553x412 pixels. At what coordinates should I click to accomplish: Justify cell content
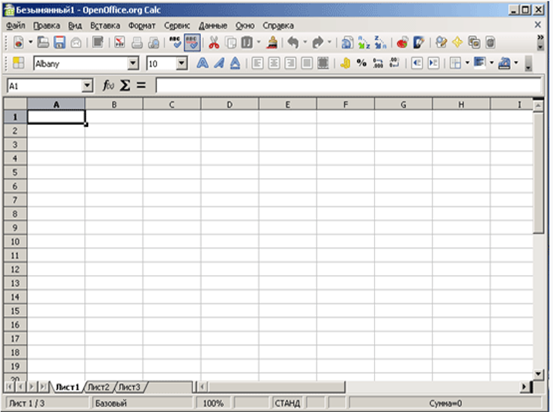tap(306, 63)
